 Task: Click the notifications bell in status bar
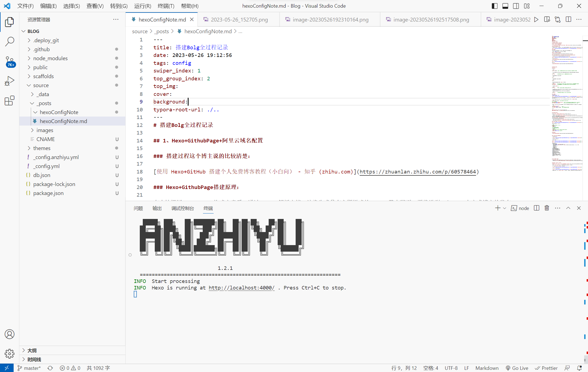coord(580,368)
